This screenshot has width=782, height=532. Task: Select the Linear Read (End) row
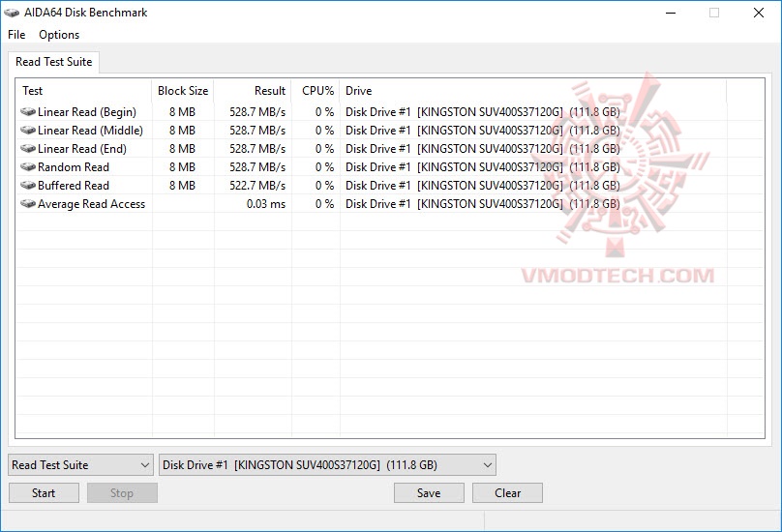click(389, 149)
